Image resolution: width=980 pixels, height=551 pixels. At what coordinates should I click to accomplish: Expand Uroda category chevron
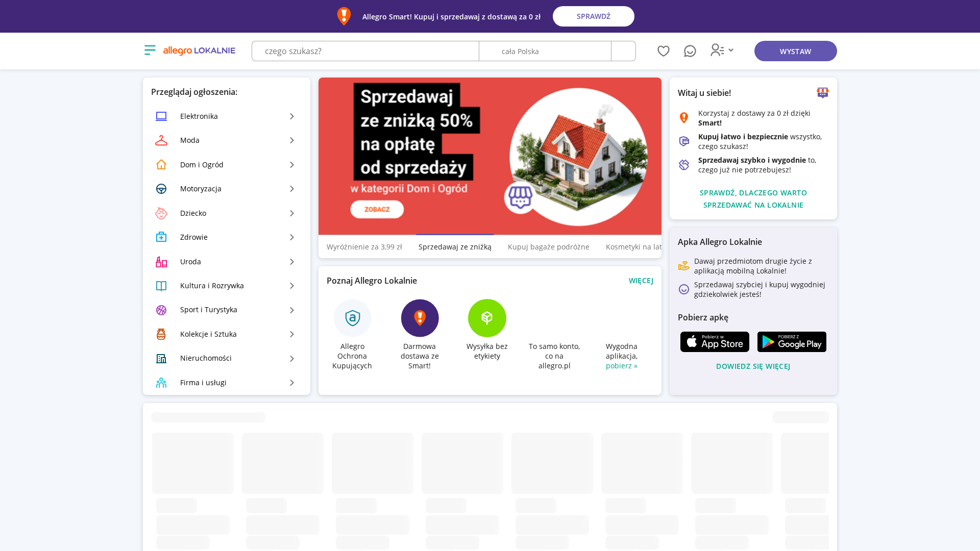point(292,262)
